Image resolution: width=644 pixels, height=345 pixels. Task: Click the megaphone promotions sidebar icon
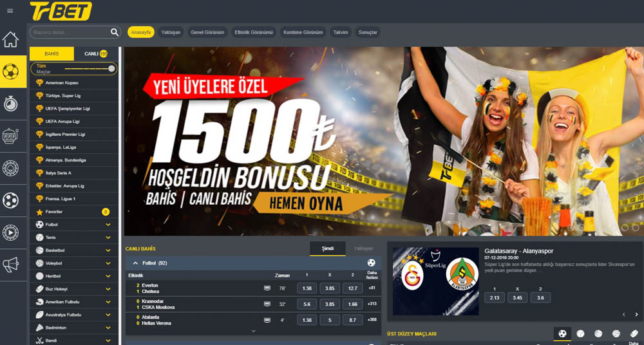(11, 265)
